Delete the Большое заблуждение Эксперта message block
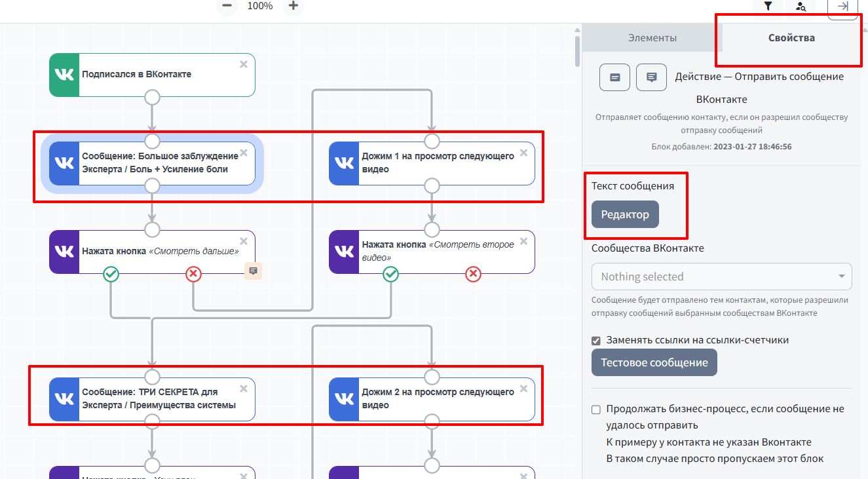 pyautogui.click(x=244, y=153)
